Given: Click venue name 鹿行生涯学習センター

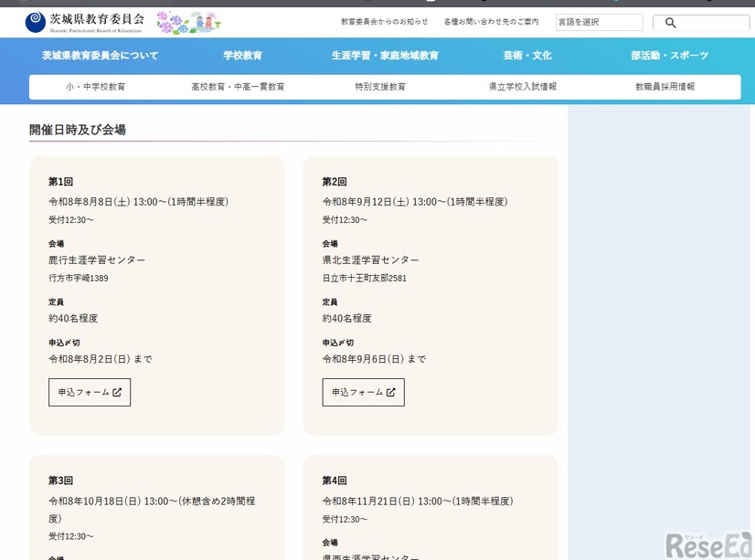Looking at the screenshot, I should click(x=97, y=259).
